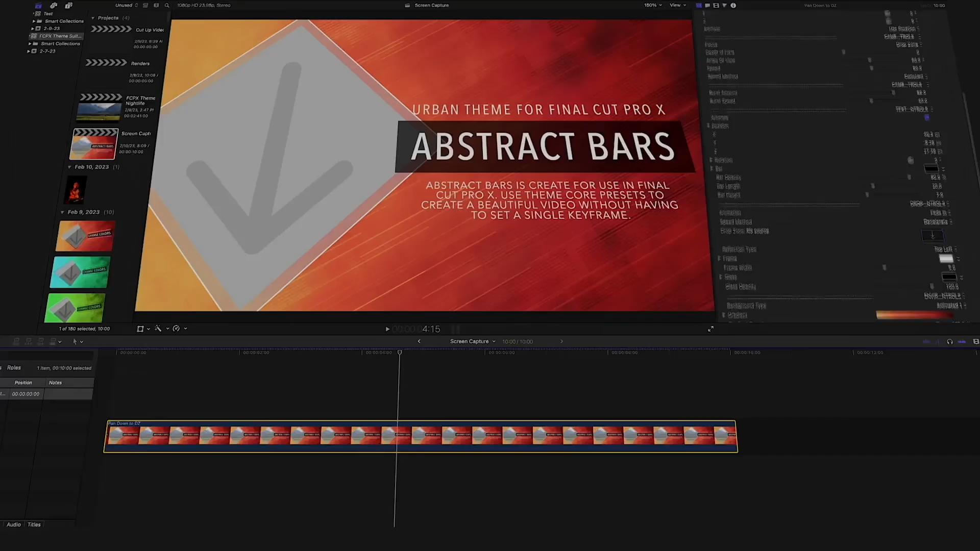Switch to the Titles tab of the timeline index
The height and width of the screenshot is (551, 980).
pyautogui.click(x=34, y=524)
